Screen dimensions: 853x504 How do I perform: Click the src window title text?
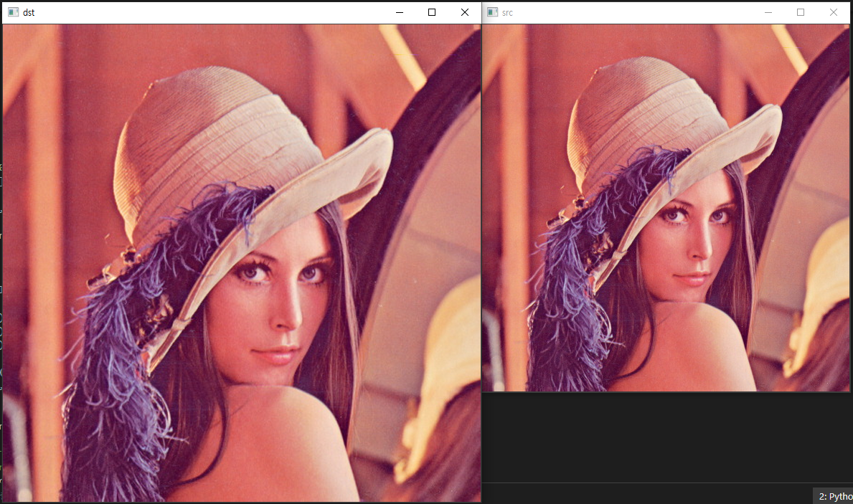click(507, 12)
